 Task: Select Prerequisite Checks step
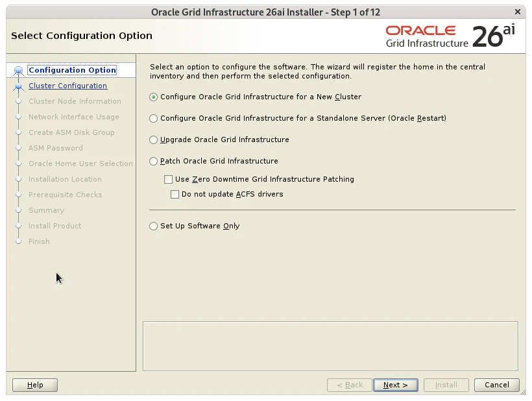coord(65,195)
